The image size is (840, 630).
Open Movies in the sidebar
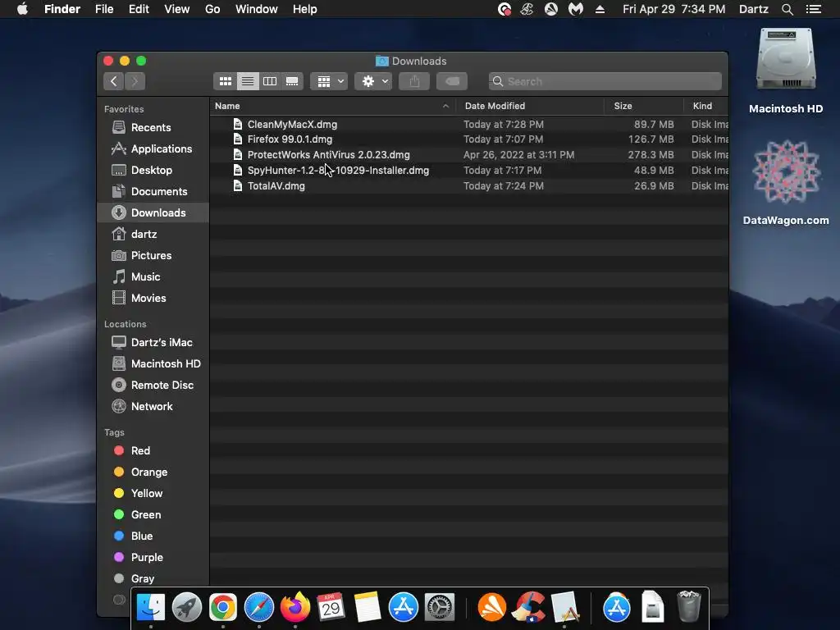[x=153, y=299]
